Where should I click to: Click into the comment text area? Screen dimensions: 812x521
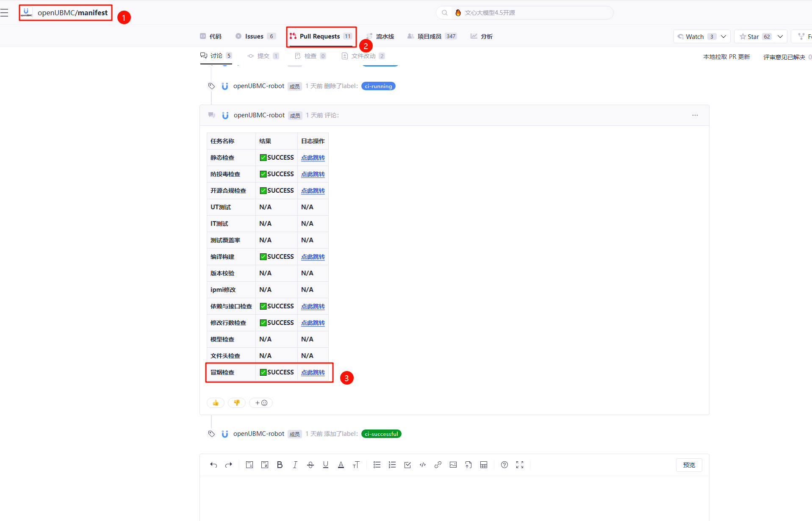(x=454, y=499)
